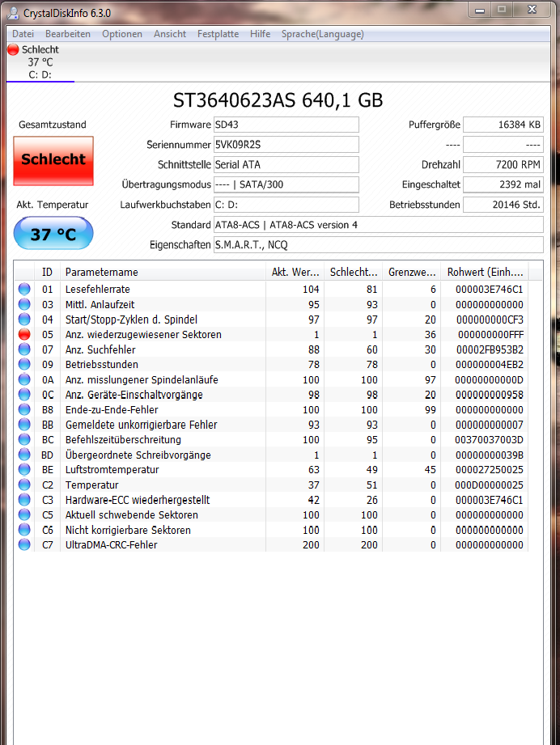The height and width of the screenshot is (745, 560).
Task: Open the Hilfe menu
Action: click(x=260, y=34)
